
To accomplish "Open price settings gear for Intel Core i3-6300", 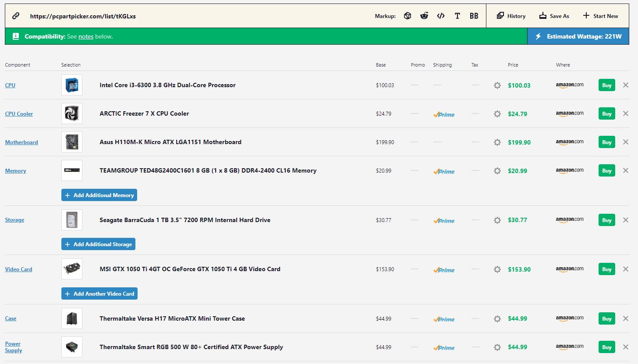I will click(x=497, y=85).
